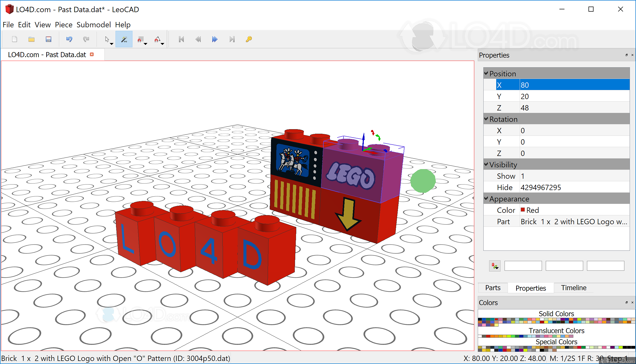
Task: Toggle move snap grid magnet
Action: click(x=141, y=39)
